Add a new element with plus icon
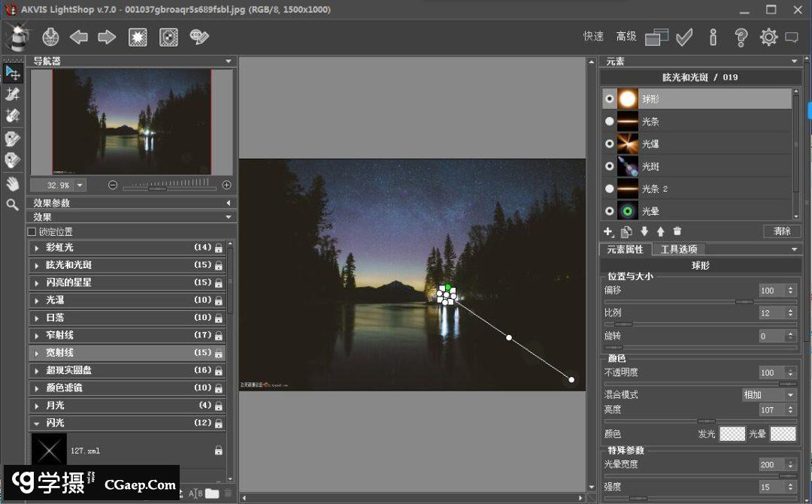812x504 pixels. point(609,231)
